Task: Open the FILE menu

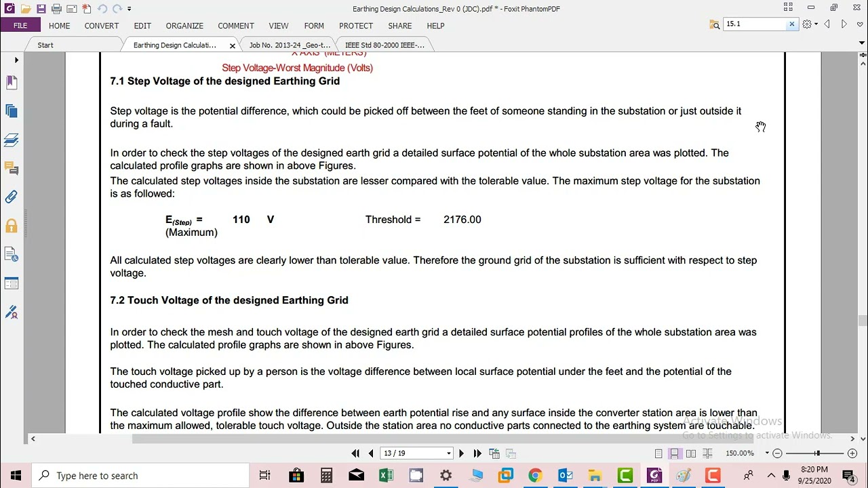Action: pyautogui.click(x=20, y=26)
